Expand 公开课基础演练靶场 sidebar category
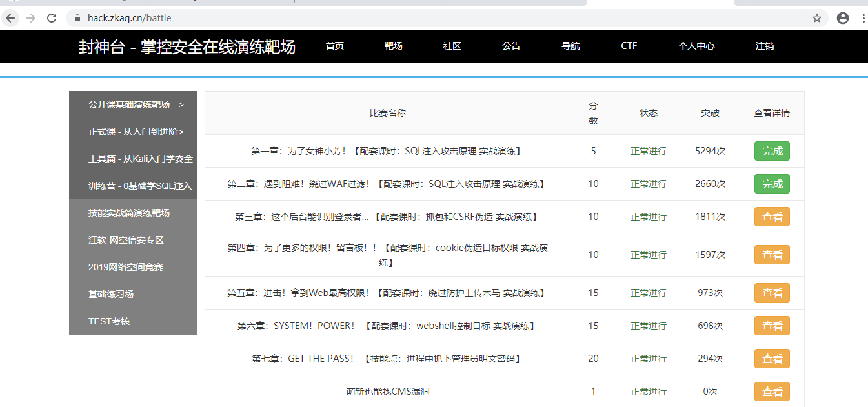 click(136, 104)
